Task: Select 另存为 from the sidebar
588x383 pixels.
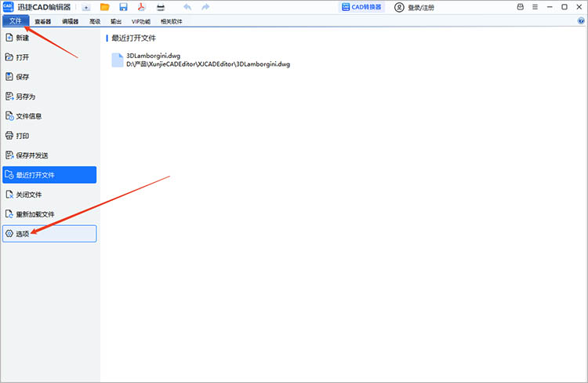Action: coord(25,97)
